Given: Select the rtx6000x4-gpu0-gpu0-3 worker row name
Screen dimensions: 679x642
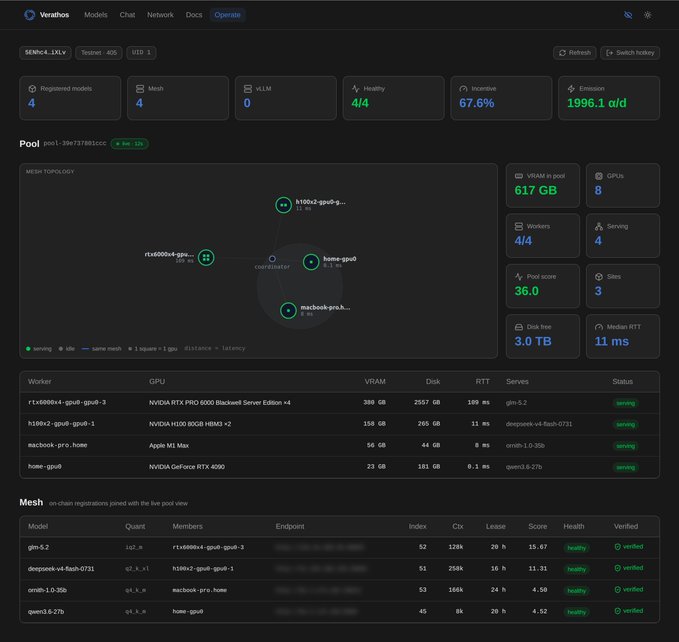Looking at the screenshot, I should tap(67, 403).
